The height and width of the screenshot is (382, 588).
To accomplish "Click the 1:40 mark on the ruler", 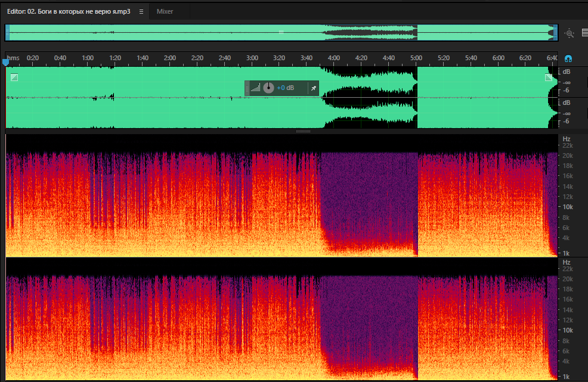I will pos(143,58).
